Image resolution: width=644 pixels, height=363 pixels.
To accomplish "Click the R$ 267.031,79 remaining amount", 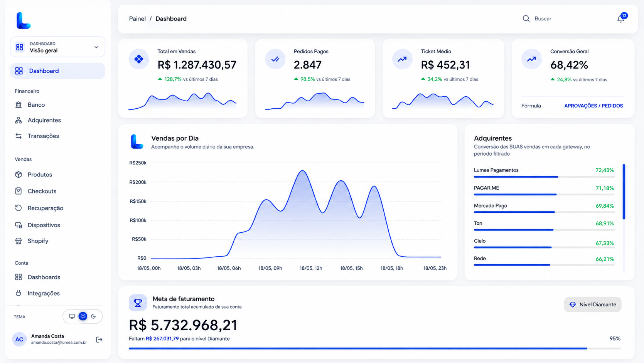I will (162, 339).
